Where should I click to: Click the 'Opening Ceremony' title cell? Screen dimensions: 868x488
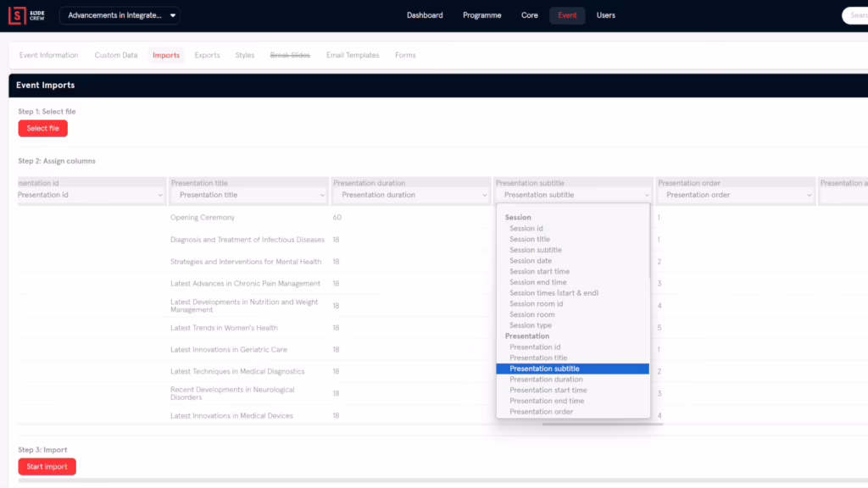point(203,218)
